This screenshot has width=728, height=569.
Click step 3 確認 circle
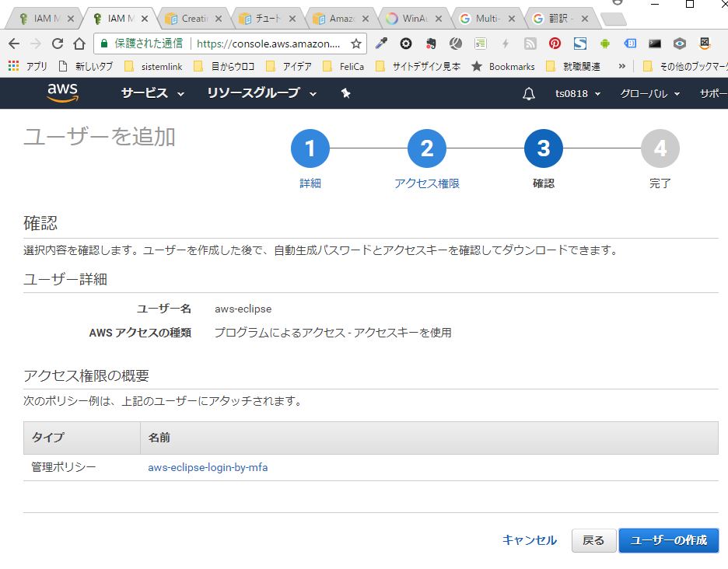click(x=543, y=148)
